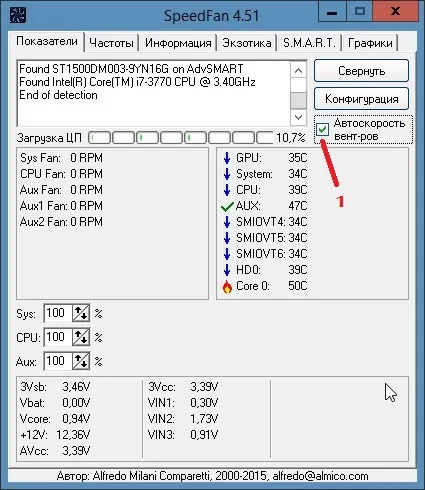Click the SpeedFan app icon in title bar
The image size is (425, 490).
coord(18,15)
